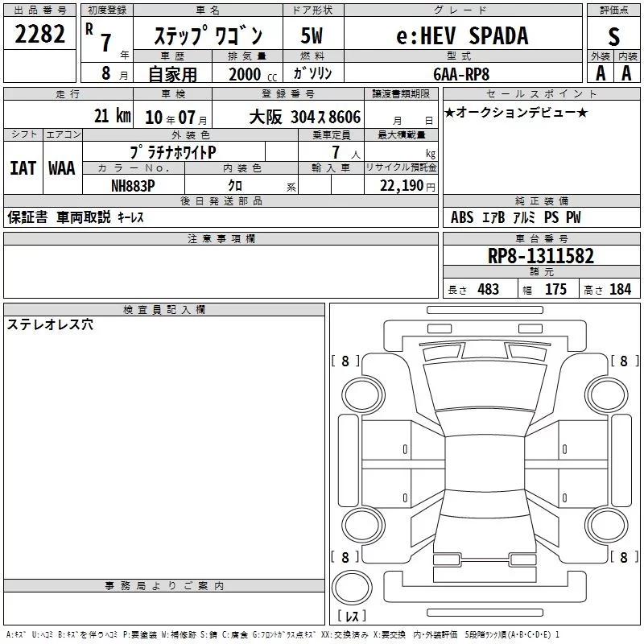This screenshot has height=644, width=644.
Task: Click registration month 8 月
Action: pos(114,73)
